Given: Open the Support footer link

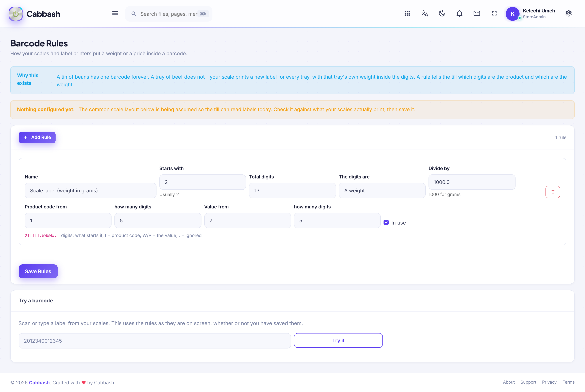Looking at the screenshot, I should point(528,382).
